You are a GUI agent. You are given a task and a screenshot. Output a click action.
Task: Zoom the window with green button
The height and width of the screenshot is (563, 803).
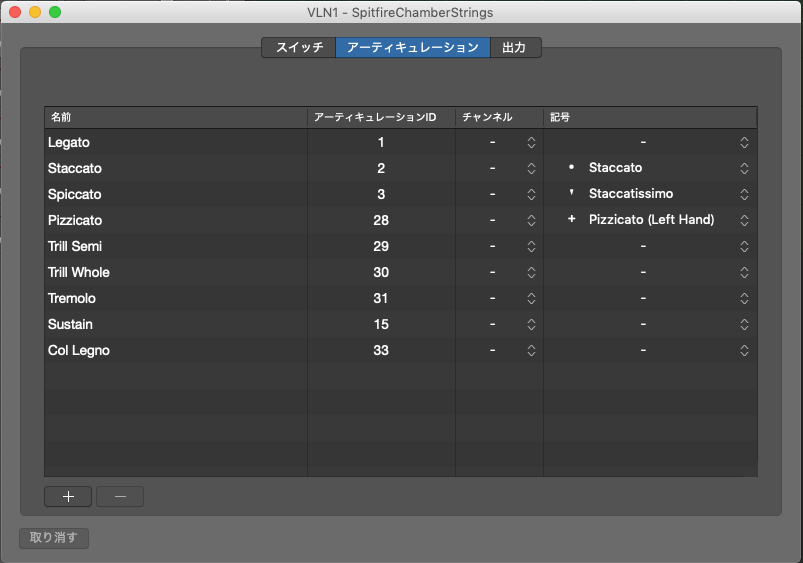pos(55,12)
